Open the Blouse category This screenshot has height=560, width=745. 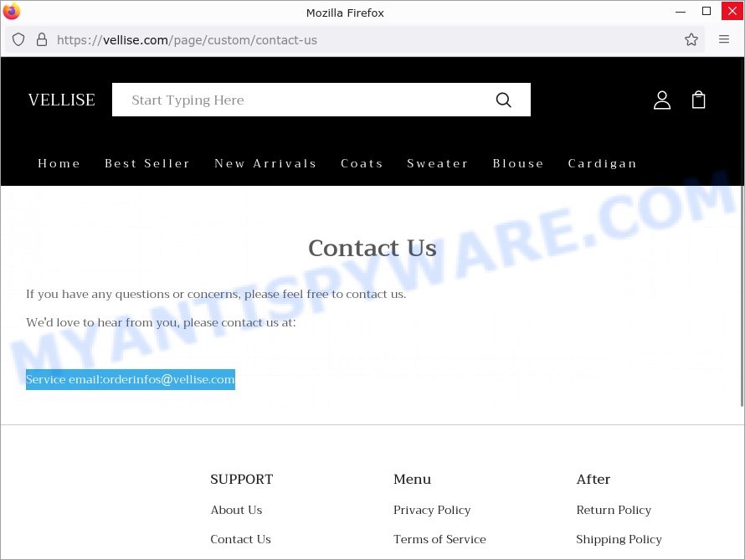tap(518, 163)
